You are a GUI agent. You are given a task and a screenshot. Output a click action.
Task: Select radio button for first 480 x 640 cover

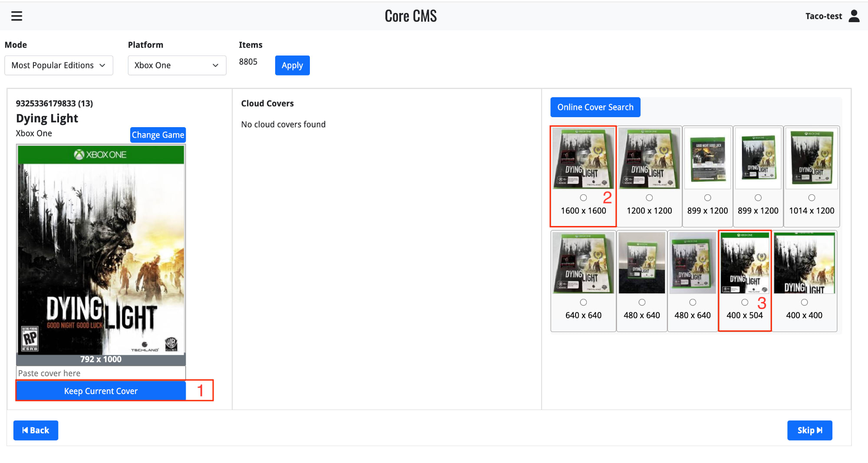point(642,302)
